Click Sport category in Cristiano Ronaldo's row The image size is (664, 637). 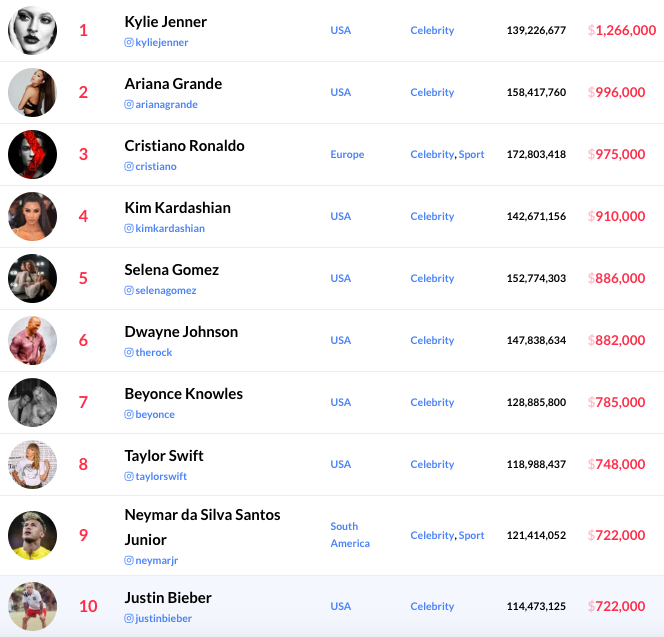tap(471, 155)
